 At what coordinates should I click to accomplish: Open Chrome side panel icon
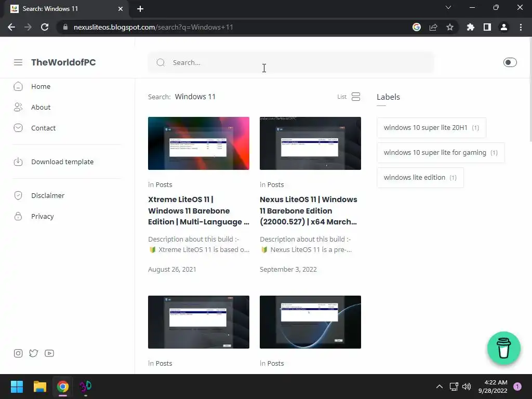(487, 27)
